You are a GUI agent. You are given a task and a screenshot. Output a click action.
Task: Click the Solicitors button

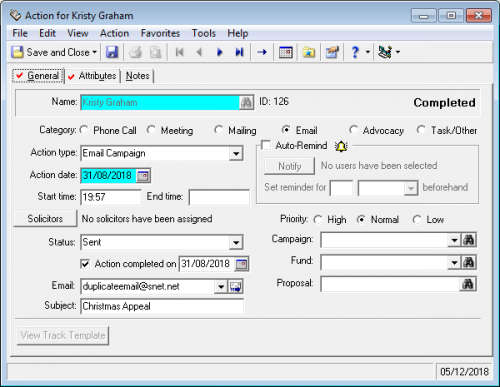tap(45, 219)
